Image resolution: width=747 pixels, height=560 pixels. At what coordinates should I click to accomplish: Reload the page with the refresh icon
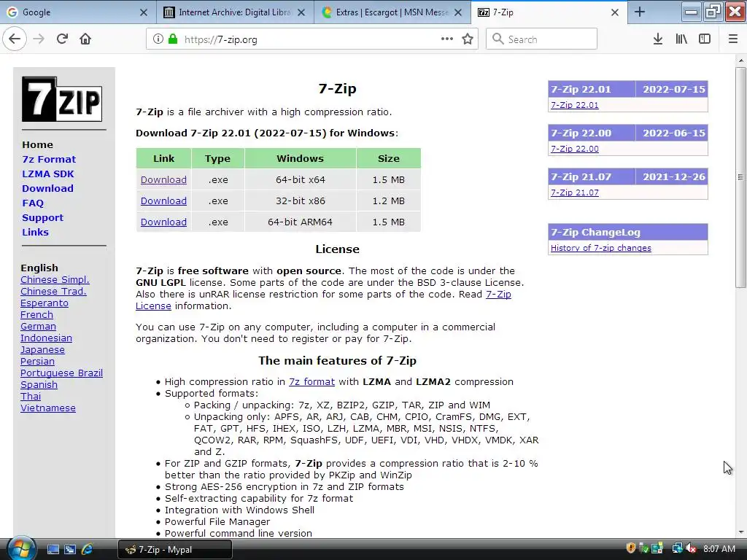(x=62, y=39)
